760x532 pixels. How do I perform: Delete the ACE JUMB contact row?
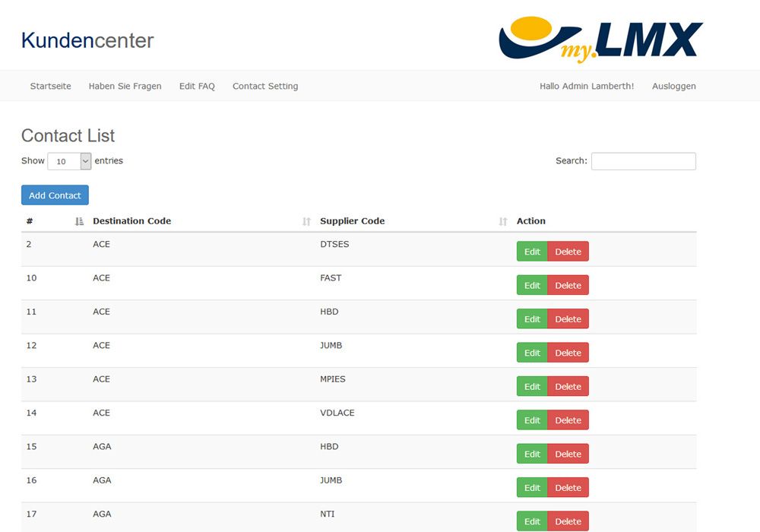point(568,353)
